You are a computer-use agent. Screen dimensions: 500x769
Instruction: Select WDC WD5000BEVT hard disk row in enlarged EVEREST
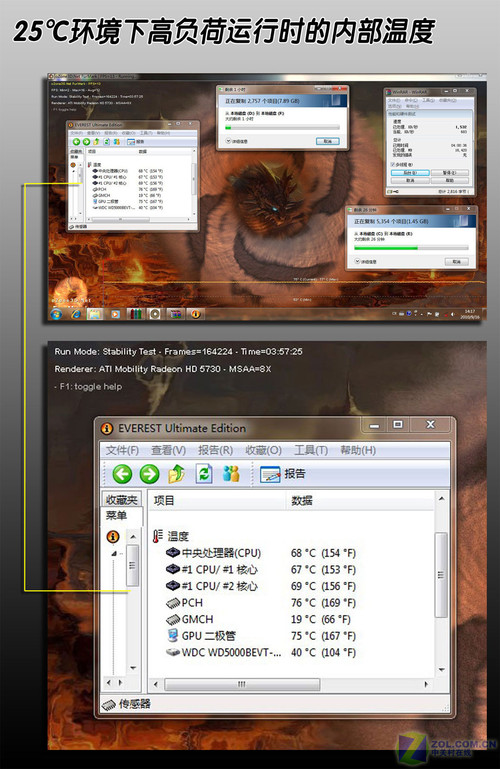click(x=261, y=653)
